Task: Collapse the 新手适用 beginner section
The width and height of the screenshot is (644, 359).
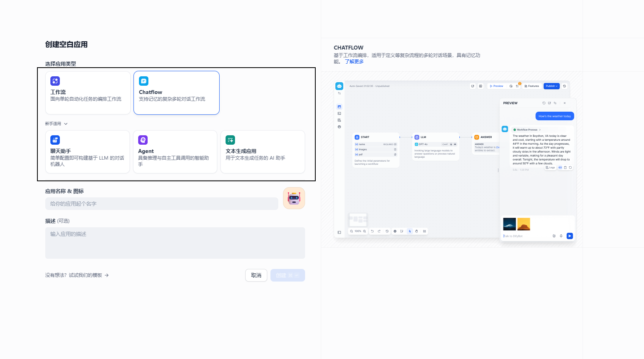Action: (56, 124)
